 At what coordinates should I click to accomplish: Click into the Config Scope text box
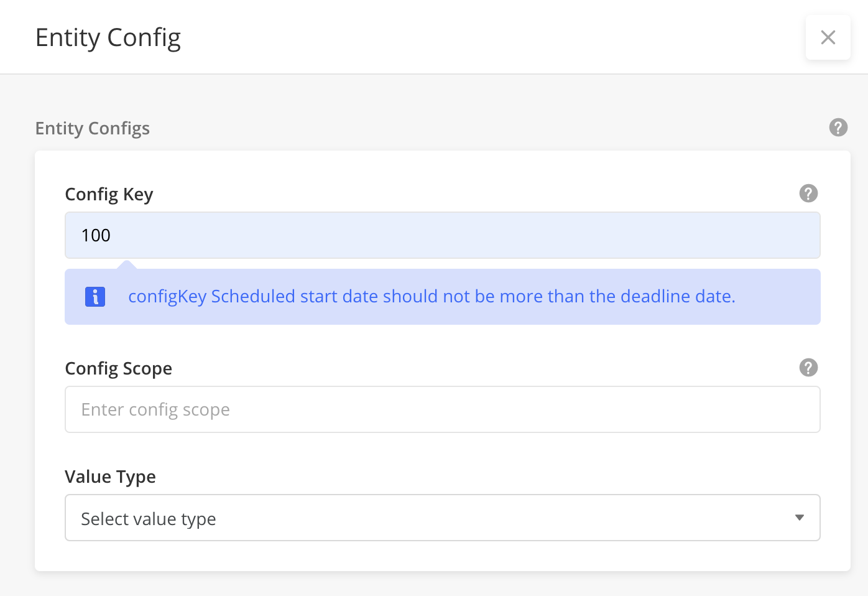coord(443,409)
